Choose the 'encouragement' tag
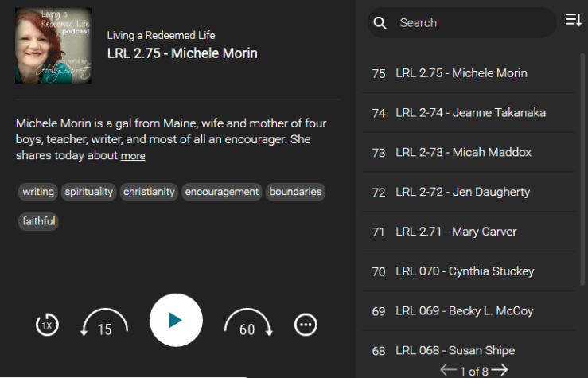The width and height of the screenshot is (588, 378). (x=222, y=192)
